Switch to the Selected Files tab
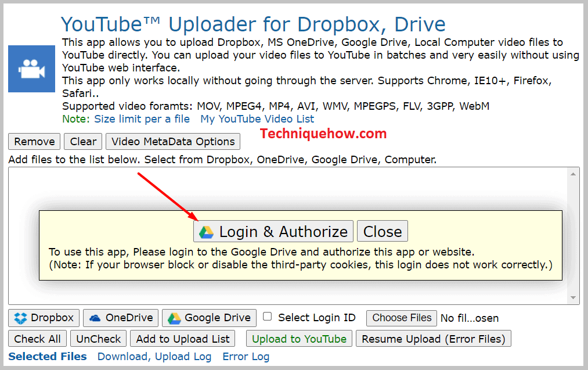The image size is (588, 370). coord(47,356)
